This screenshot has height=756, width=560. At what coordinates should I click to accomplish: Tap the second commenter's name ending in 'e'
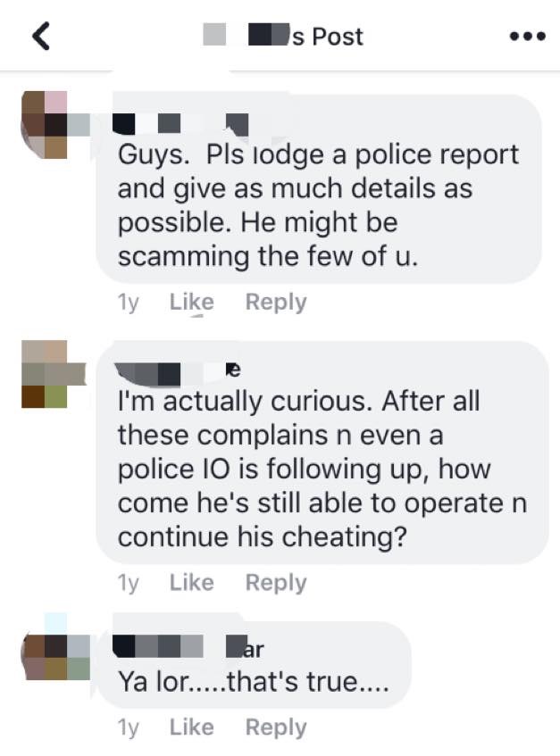click(x=178, y=374)
